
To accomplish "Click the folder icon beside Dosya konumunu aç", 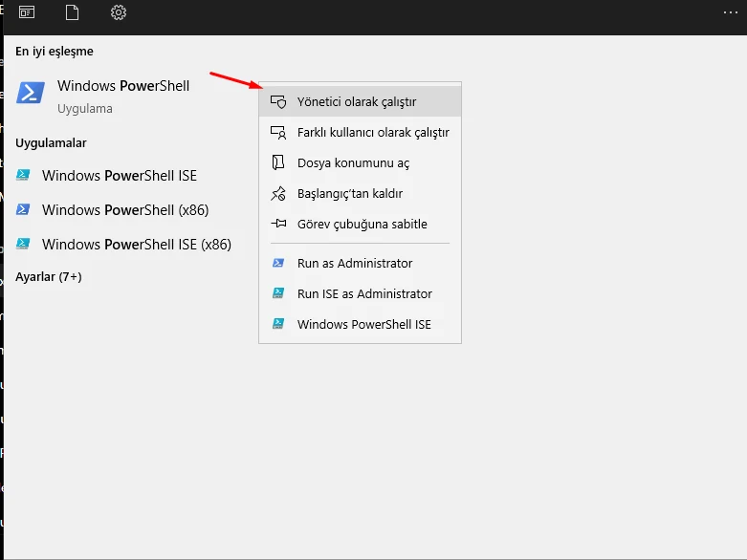I will pyautogui.click(x=278, y=162).
